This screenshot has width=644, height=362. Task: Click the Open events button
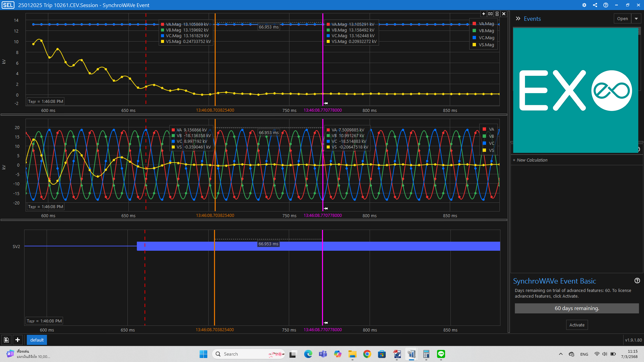click(623, 19)
